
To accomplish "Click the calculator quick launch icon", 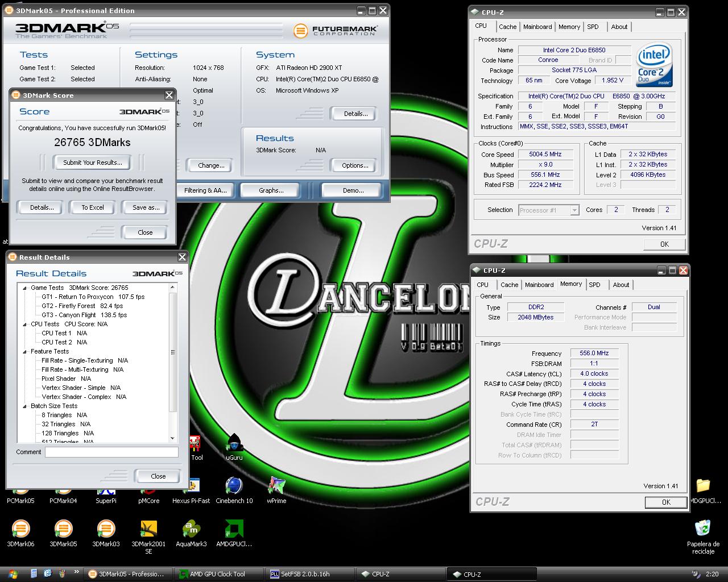I will point(34,574).
